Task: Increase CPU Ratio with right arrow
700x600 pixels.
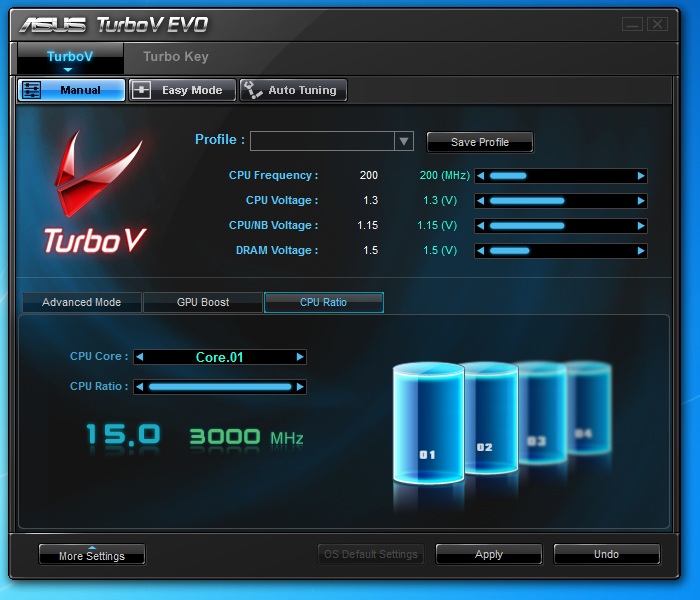Action: [300, 387]
